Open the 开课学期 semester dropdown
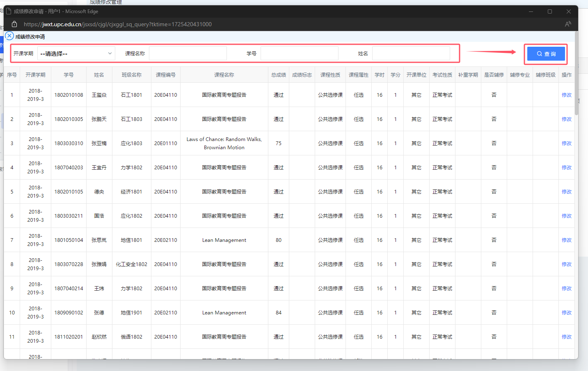588x371 pixels. (x=76, y=54)
